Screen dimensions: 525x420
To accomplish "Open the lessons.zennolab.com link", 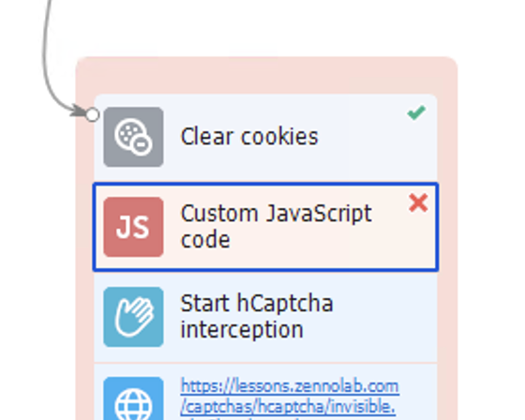I will pyautogui.click(x=290, y=386).
